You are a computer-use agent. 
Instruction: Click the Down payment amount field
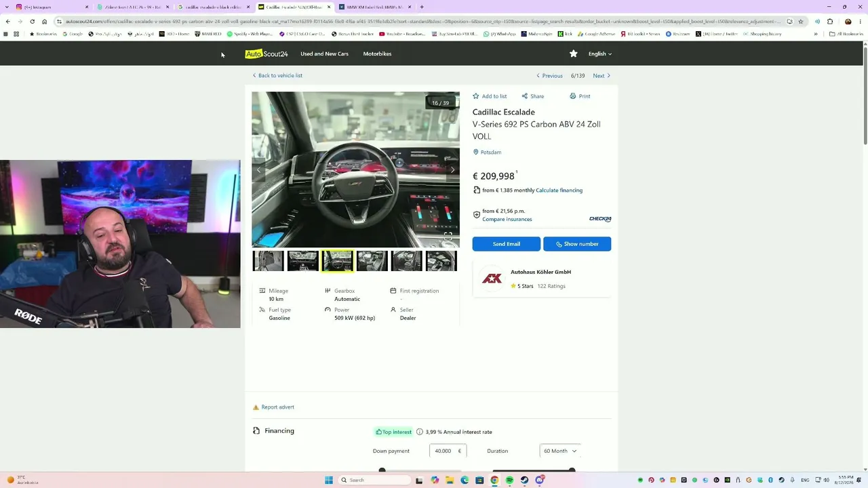pos(448,451)
